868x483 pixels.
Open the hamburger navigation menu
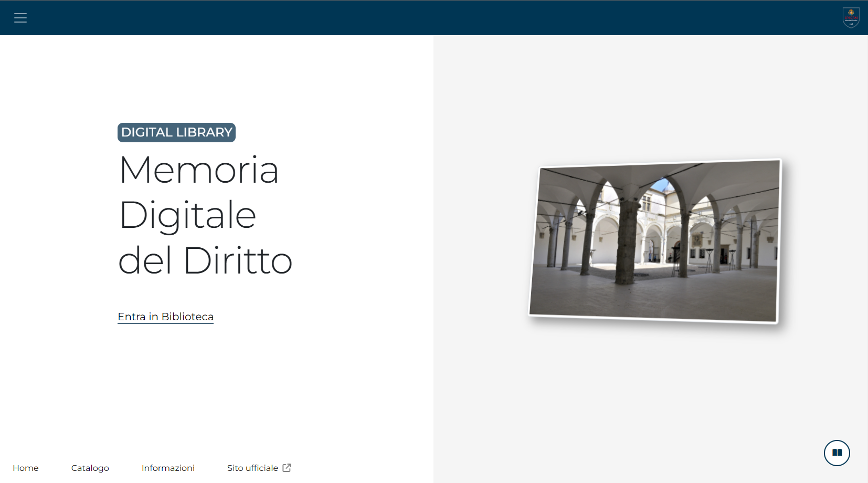(20, 18)
